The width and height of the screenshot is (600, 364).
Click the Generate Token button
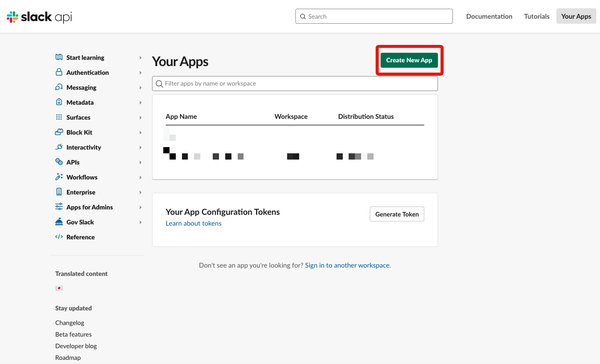point(397,214)
